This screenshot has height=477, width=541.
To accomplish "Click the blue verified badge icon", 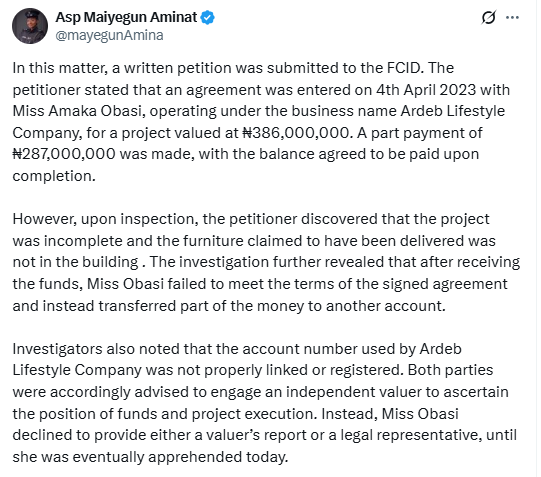I will 207,18.
